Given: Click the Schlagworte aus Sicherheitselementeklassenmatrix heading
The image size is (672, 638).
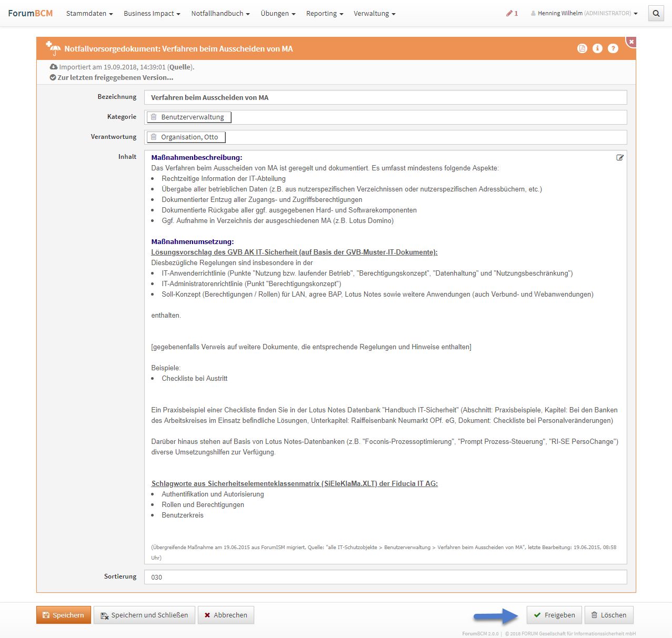Looking at the screenshot, I should pyautogui.click(x=295, y=483).
